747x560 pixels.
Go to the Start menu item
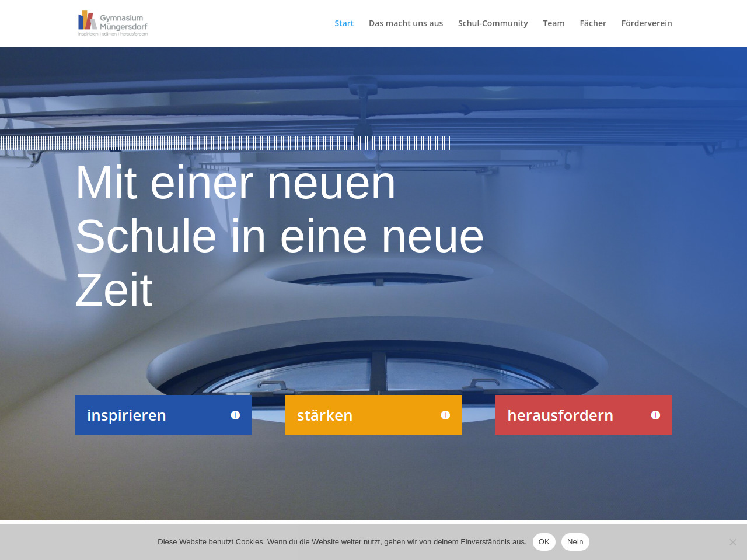[x=344, y=23]
